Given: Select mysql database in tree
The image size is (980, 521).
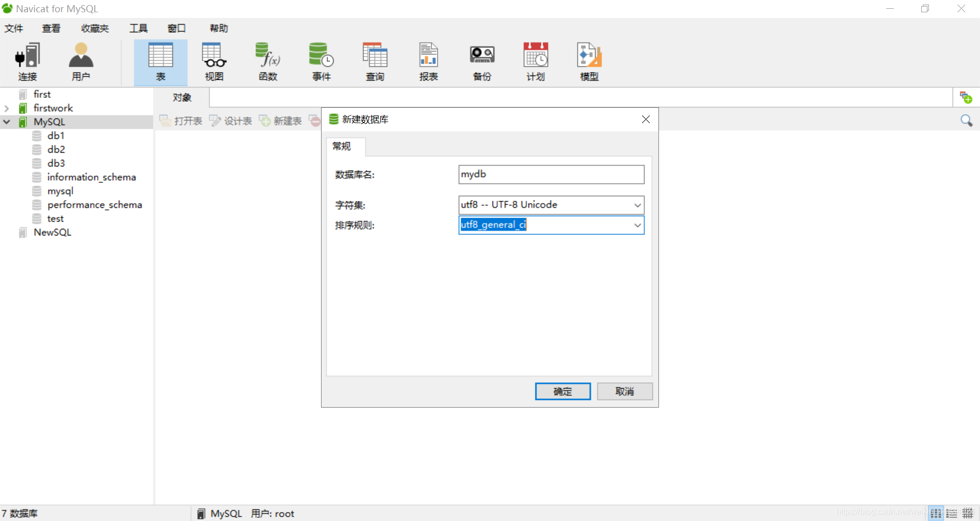Looking at the screenshot, I should pos(60,191).
